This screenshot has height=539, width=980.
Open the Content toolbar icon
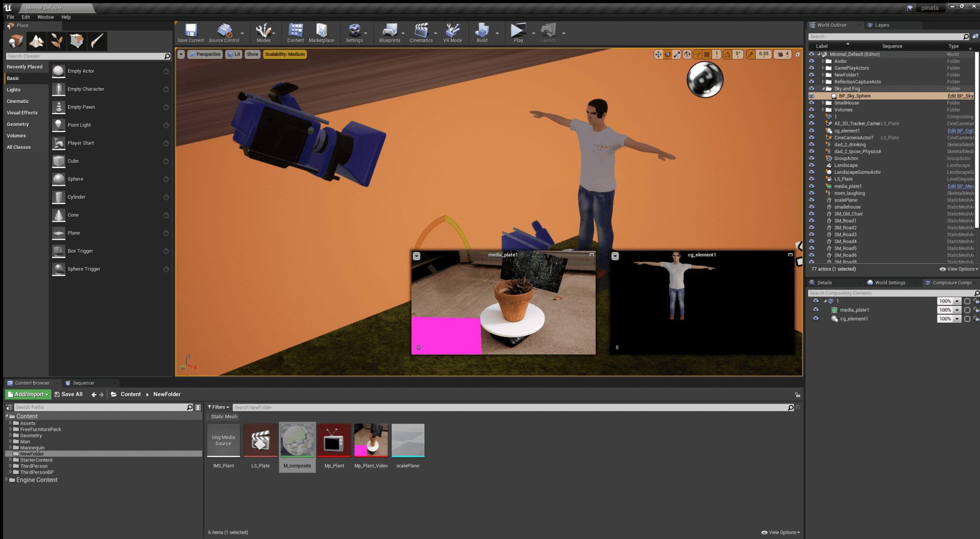click(295, 33)
